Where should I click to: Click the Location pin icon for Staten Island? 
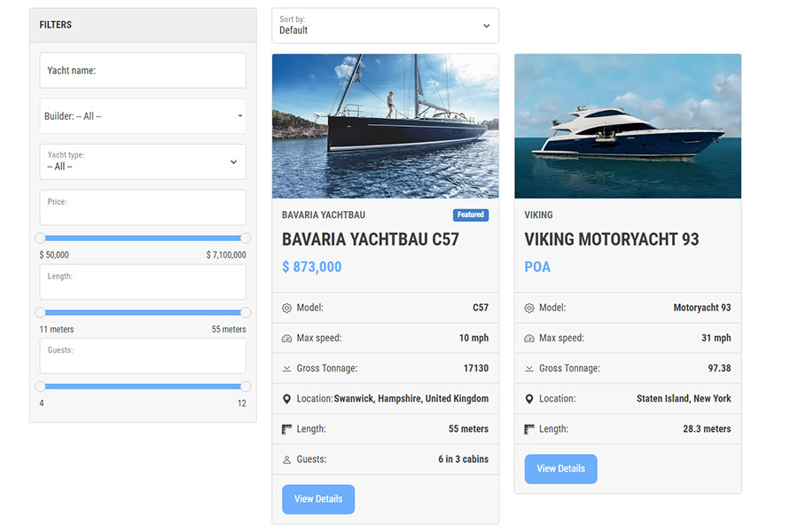point(529,399)
